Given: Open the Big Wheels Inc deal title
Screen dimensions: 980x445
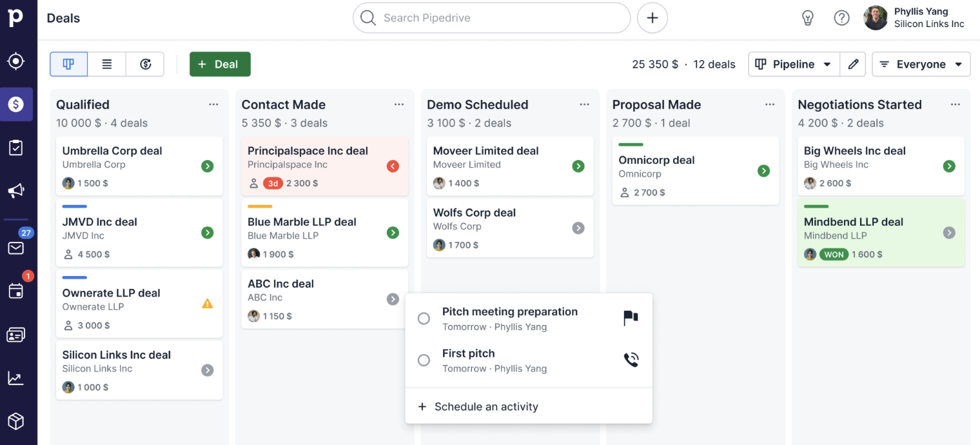Looking at the screenshot, I should pos(855,151).
